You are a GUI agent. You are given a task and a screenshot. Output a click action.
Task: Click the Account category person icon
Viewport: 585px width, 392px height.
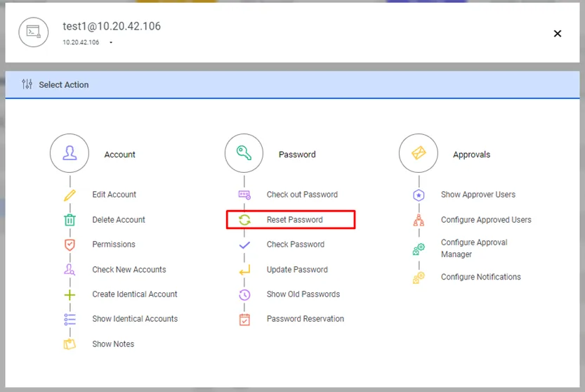(x=70, y=153)
